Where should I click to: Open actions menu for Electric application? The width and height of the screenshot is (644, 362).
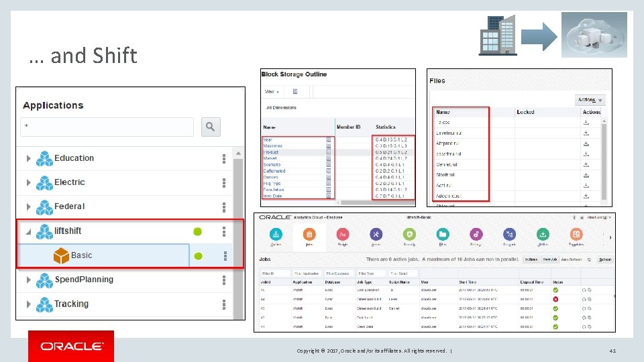(224, 182)
